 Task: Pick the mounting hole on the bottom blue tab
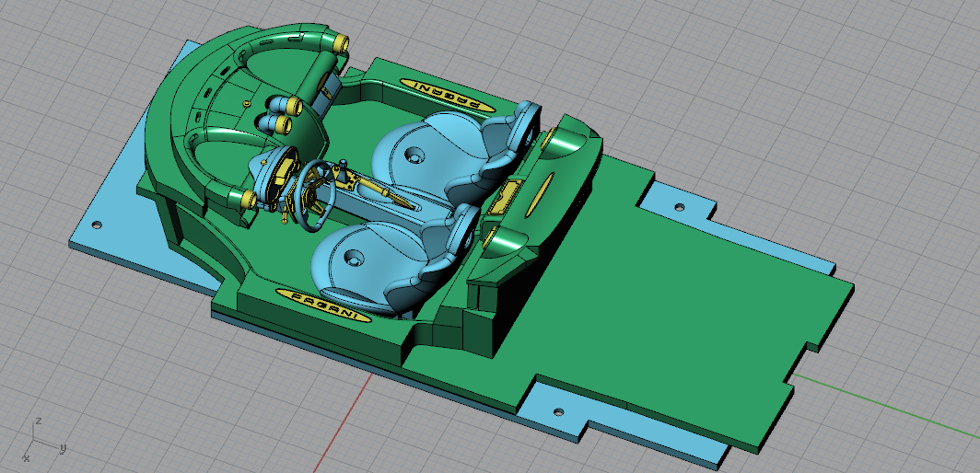(559, 412)
